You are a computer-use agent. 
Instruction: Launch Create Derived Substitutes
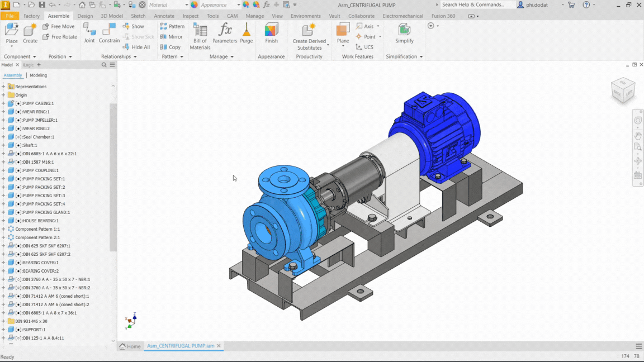point(309,36)
